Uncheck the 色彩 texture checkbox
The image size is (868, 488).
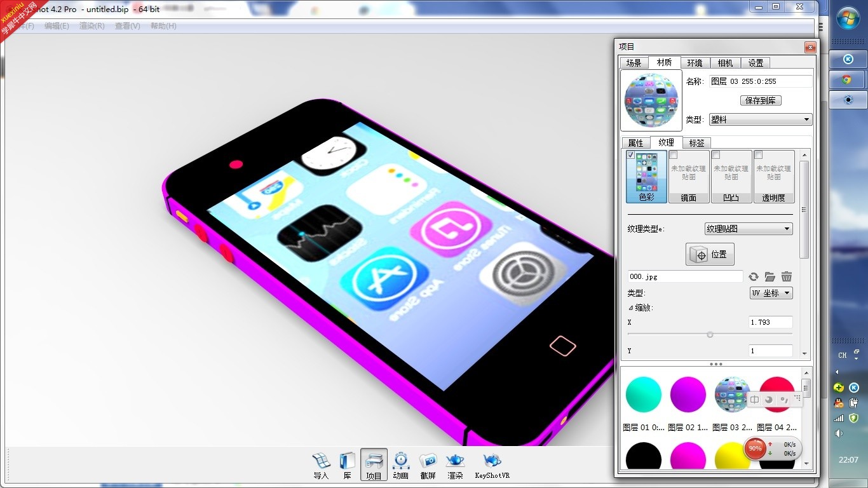point(631,154)
